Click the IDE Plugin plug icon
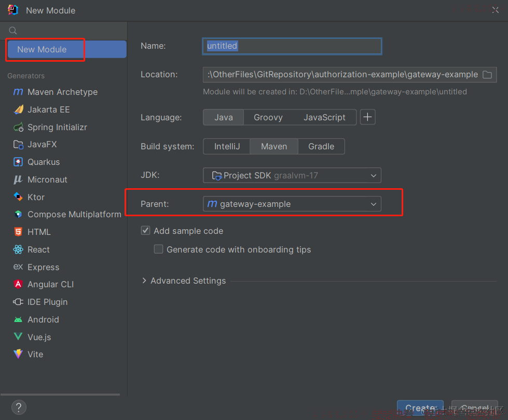The height and width of the screenshot is (420, 508). pos(18,302)
